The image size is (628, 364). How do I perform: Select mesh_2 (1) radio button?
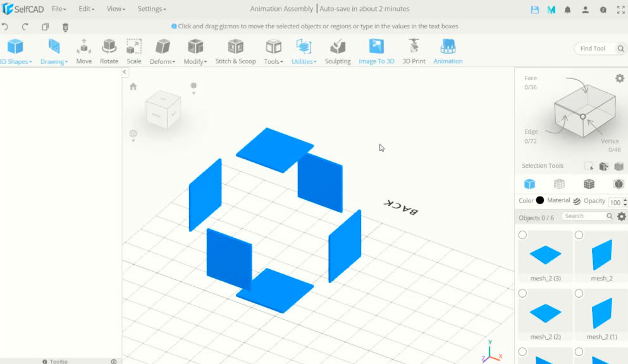579,294
